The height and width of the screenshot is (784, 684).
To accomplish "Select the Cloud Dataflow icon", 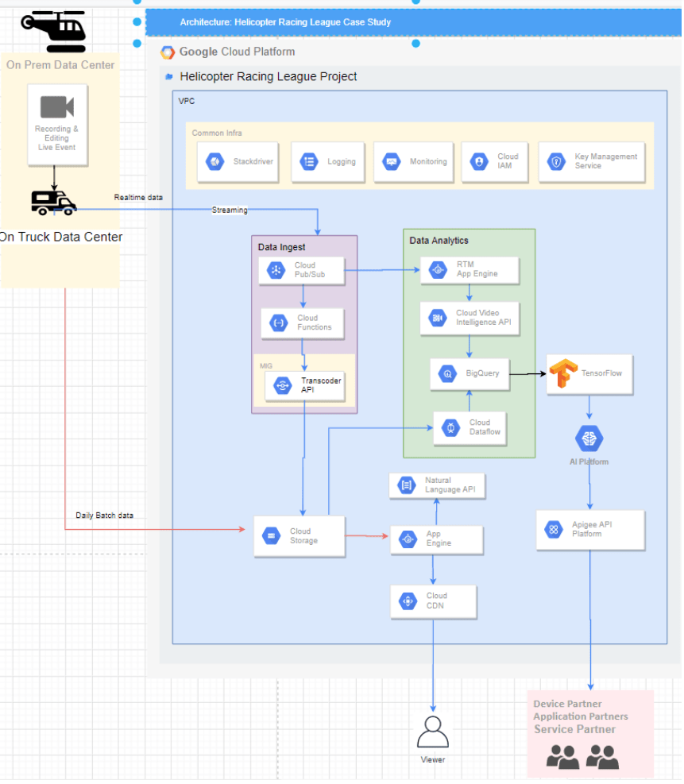I will (x=450, y=427).
